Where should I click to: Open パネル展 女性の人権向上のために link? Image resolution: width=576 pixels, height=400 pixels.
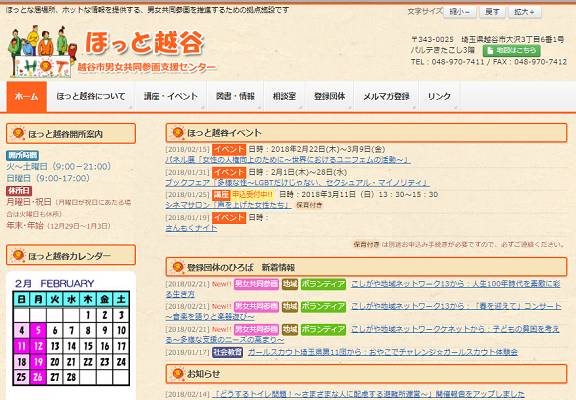(x=288, y=160)
